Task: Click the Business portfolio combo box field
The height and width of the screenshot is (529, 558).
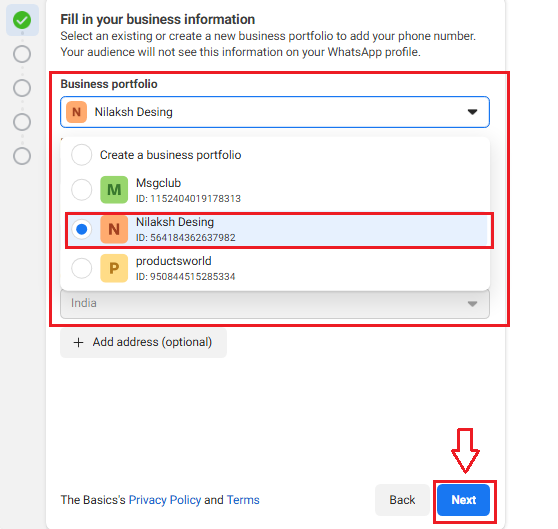Action: pyautogui.click(x=275, y=112)
